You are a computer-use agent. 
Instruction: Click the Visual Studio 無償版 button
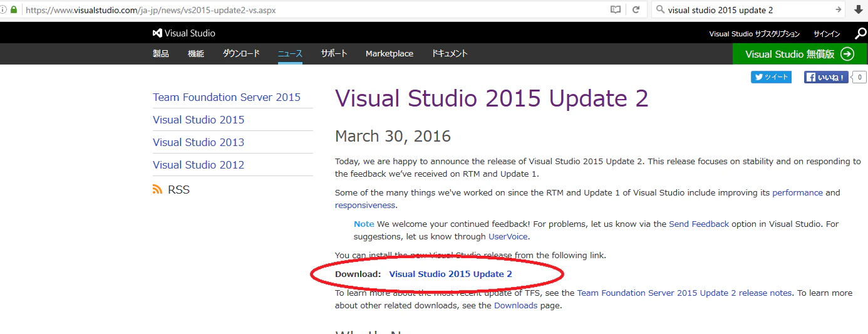[x=800, y=54]
